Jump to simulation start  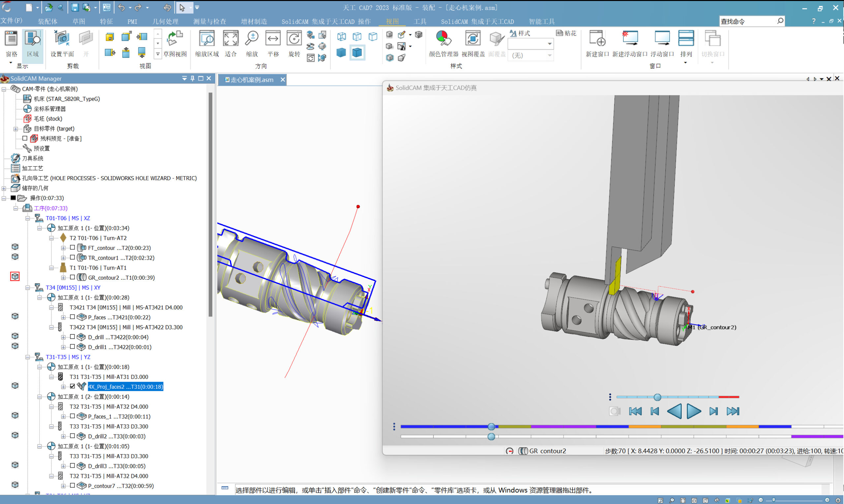click(x=635, y=411)
